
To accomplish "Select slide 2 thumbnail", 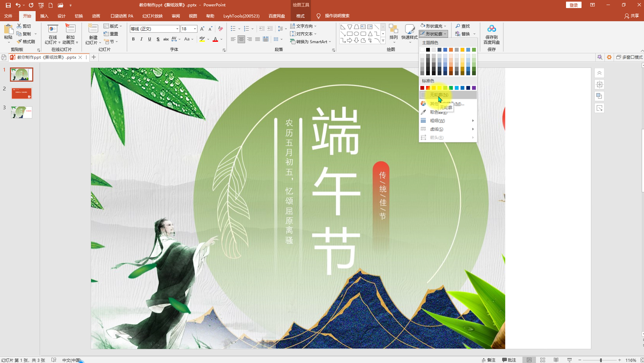I will click(x=22, y=93).
